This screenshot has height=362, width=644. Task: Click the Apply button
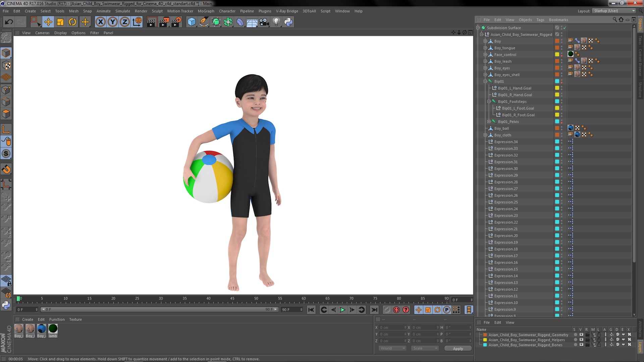[458, 349]
